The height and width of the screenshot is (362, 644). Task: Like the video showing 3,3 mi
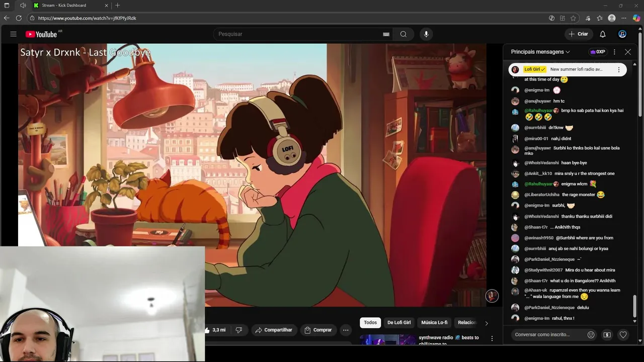[x=216, y=330]
